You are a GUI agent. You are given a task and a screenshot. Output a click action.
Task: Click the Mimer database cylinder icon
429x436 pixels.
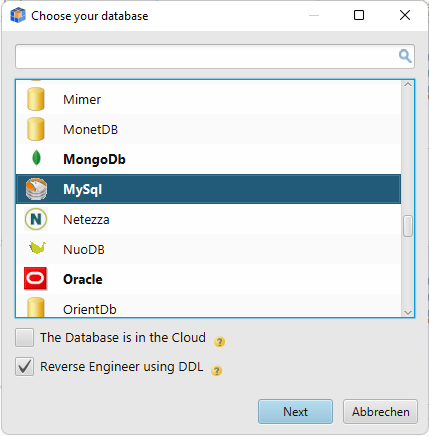pos(36,99)
